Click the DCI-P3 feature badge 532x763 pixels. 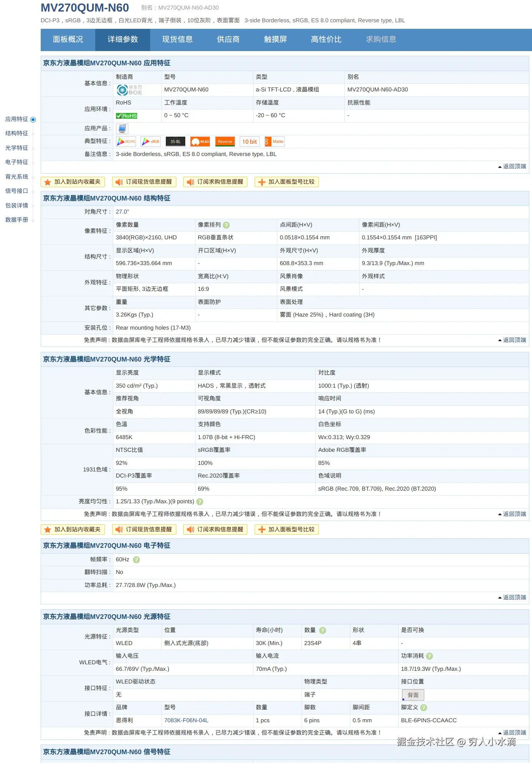click(126, 141)
